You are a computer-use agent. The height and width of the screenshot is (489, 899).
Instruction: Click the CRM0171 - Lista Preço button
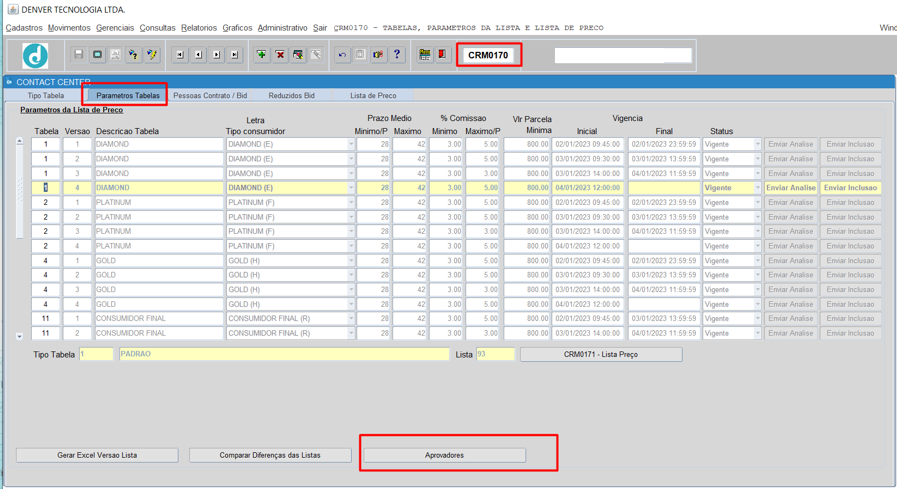(601, 354)
